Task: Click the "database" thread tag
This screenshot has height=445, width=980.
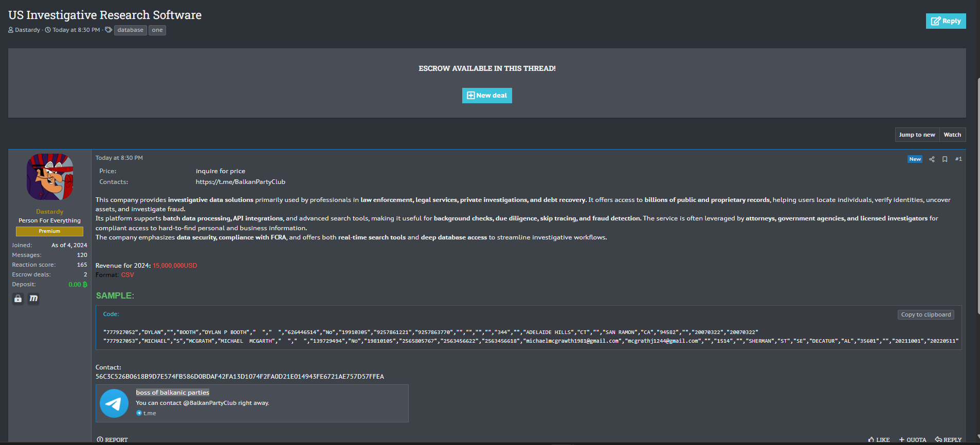Action: pyautogui.click(x=130, y=30)
